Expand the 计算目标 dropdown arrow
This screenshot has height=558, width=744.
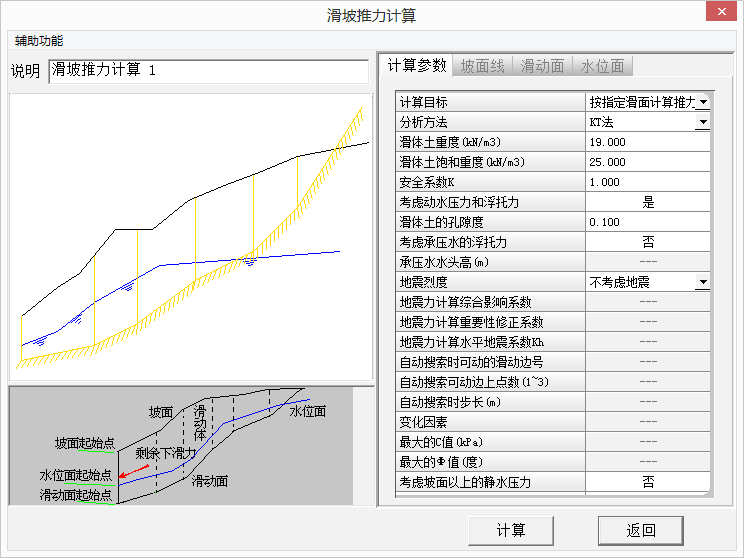(703, 102)
